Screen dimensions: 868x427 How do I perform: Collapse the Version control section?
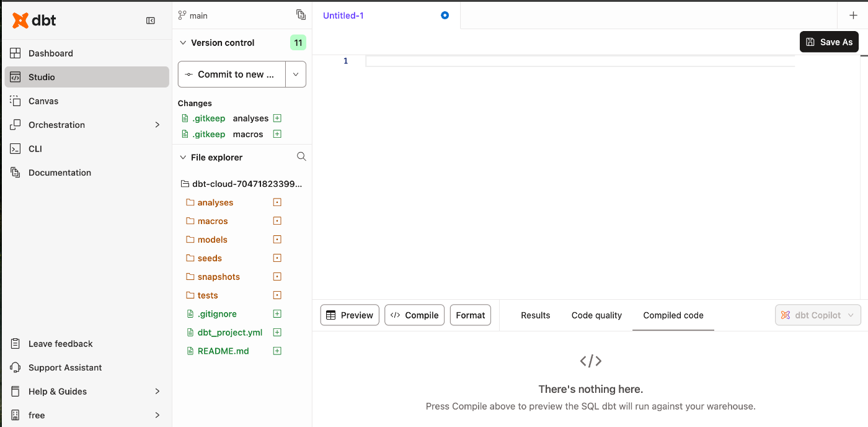[183, 43]
